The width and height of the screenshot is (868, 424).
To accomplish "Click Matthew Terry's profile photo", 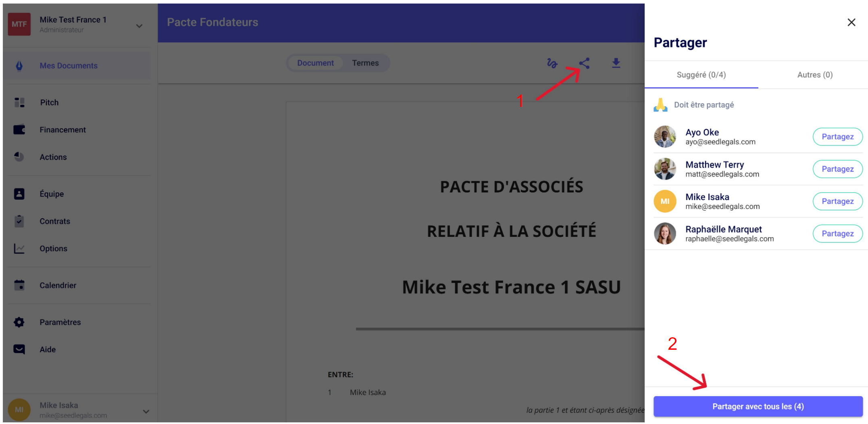I will 665,169.
